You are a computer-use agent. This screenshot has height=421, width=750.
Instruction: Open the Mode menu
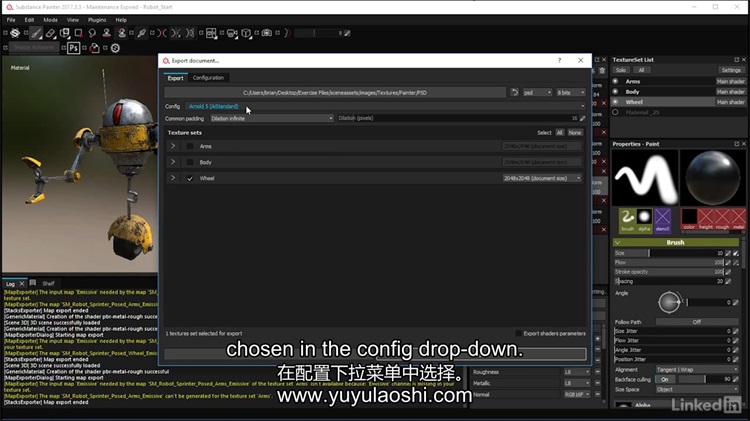(50, 20)
